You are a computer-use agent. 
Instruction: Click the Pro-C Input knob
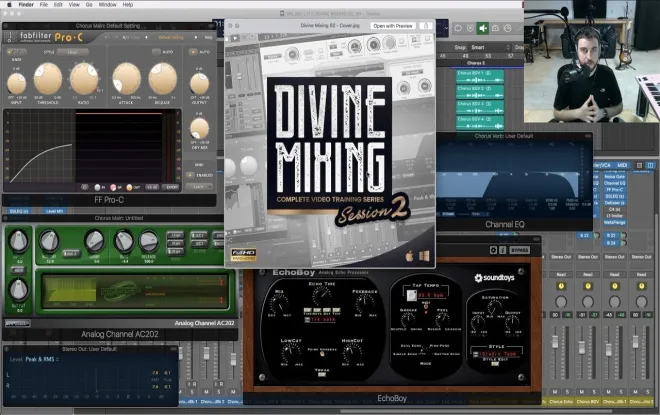coord(16,83)
